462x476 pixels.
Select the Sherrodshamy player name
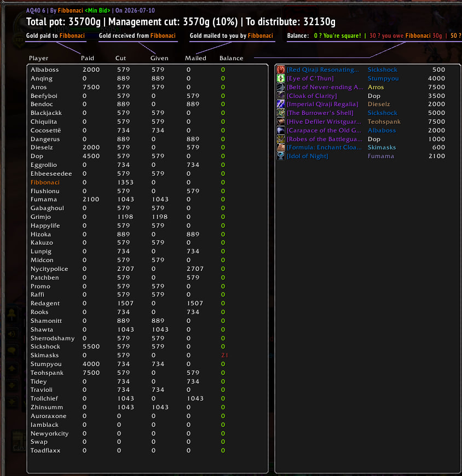pyautogui.click(x=53, y=338)
